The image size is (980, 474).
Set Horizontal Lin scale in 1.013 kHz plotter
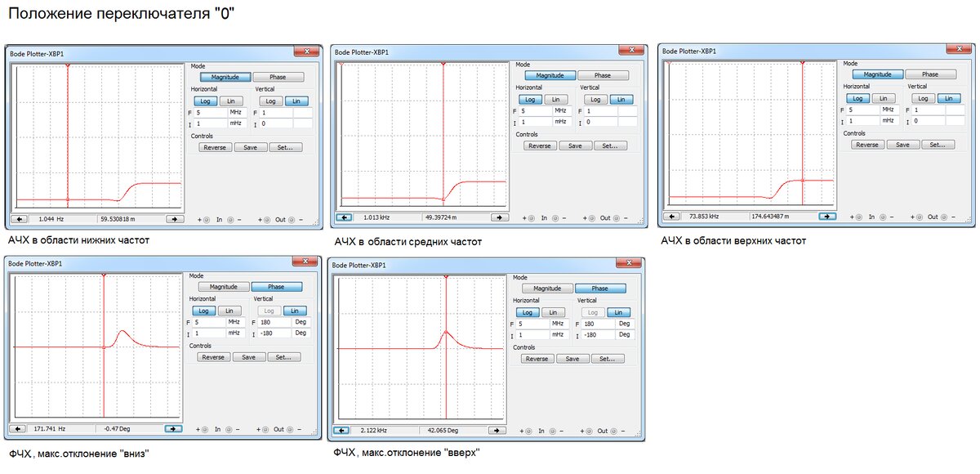tap(556, 99)
